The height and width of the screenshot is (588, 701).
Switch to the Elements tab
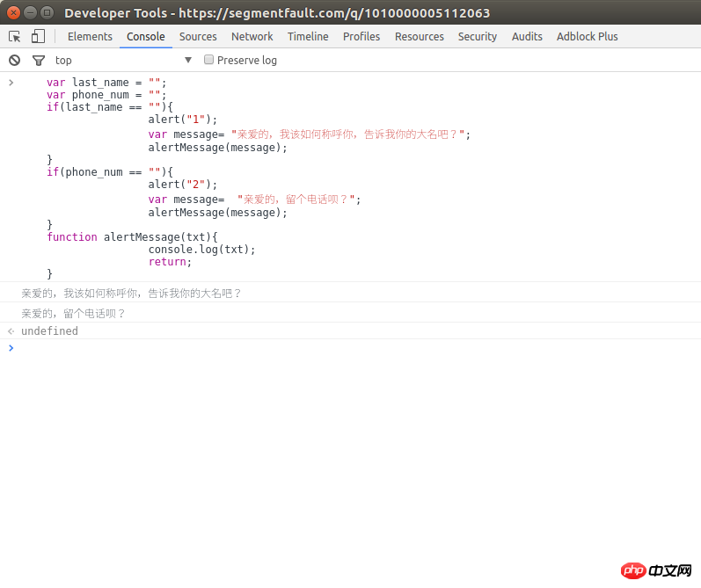90,36
